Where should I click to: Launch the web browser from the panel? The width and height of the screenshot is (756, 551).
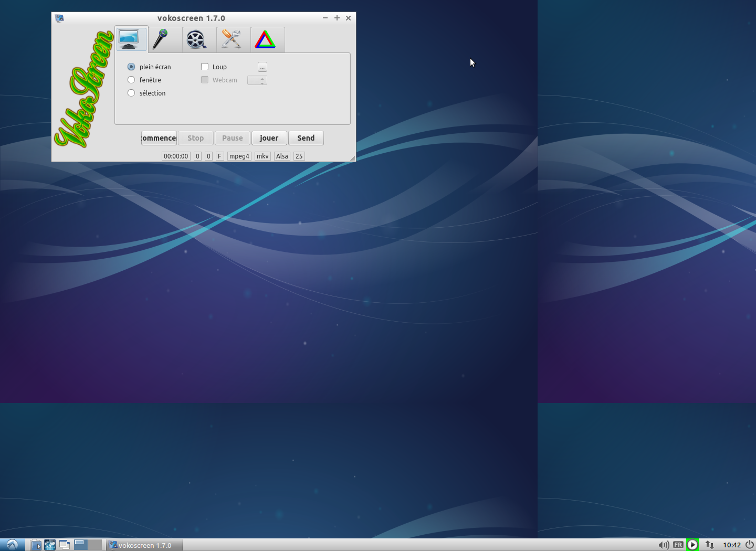[x=50, y=545]
